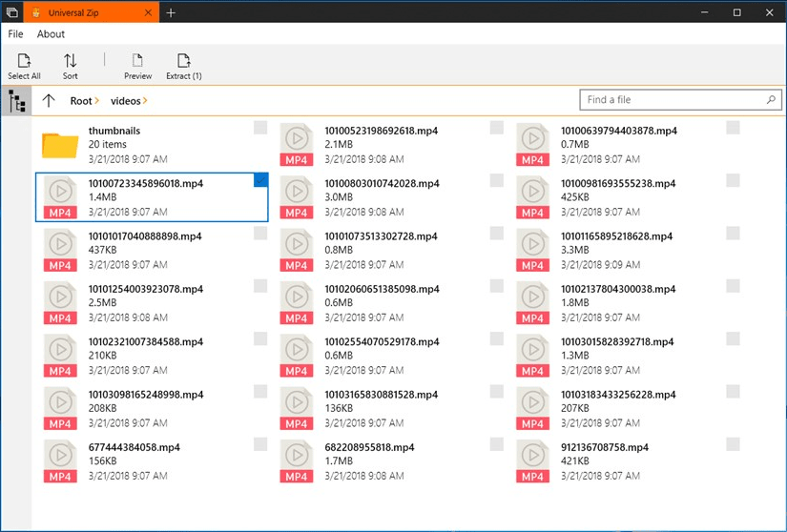Select file name 10103183433256228.mp4
787x532 pixels.
point(618,395)
